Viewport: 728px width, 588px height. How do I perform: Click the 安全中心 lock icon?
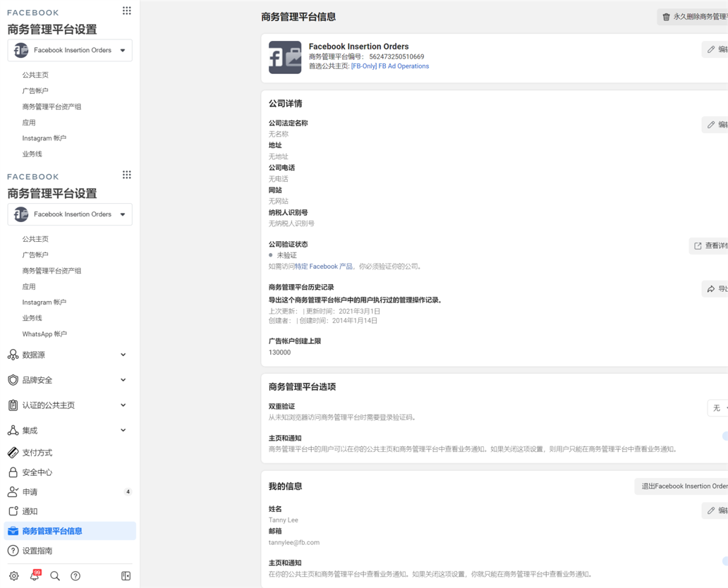pos(13,472)
